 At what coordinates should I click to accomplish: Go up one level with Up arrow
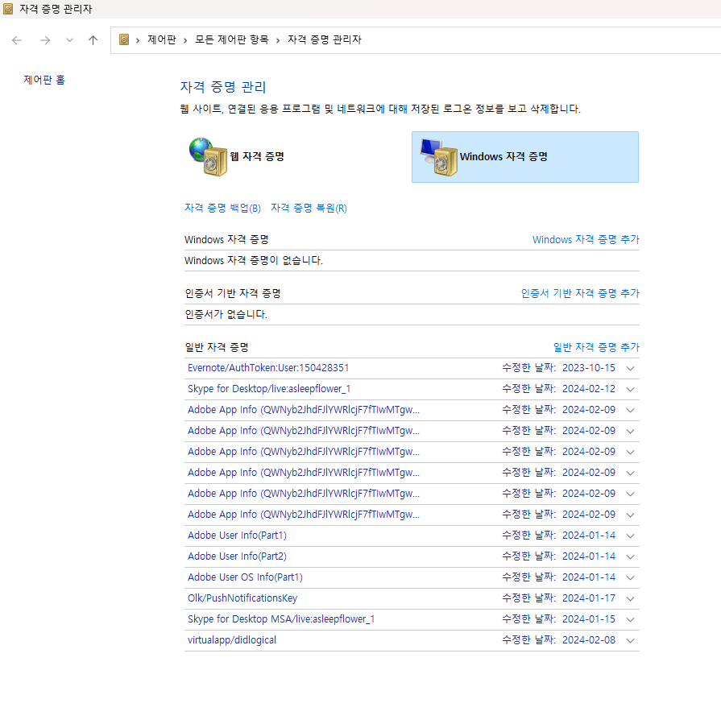[93, 40]
